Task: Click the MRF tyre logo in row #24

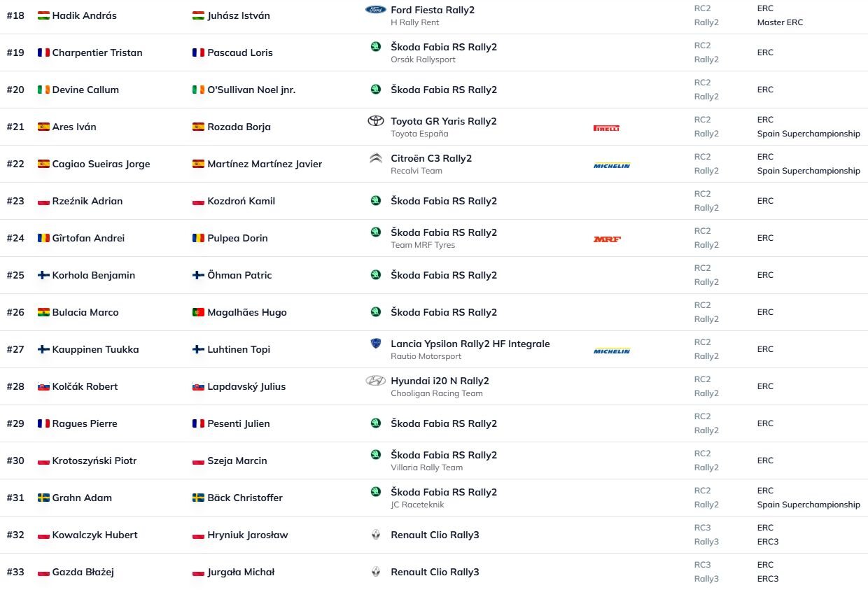Action: pos(607,239)
